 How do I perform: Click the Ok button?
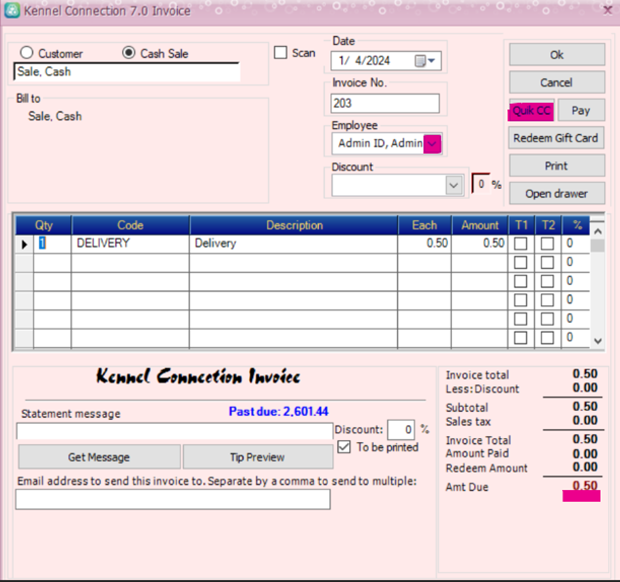[x=557, y=55]
